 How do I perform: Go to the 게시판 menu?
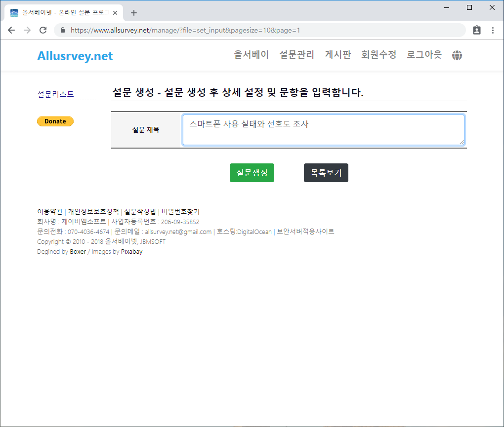point(337,55)
